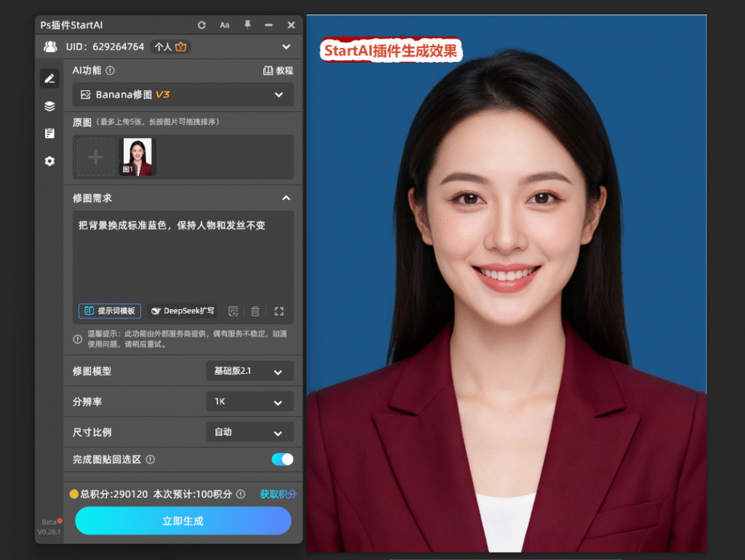Click the refresh icon in plugin title bar
This screenshot has width=745, height=560.
[x=202, y=25]
